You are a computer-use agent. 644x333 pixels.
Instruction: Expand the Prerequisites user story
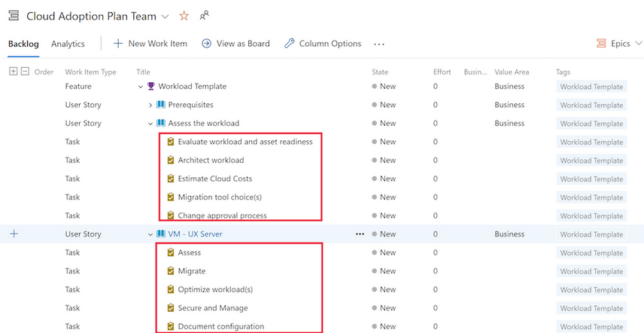(x=150, y=105)
